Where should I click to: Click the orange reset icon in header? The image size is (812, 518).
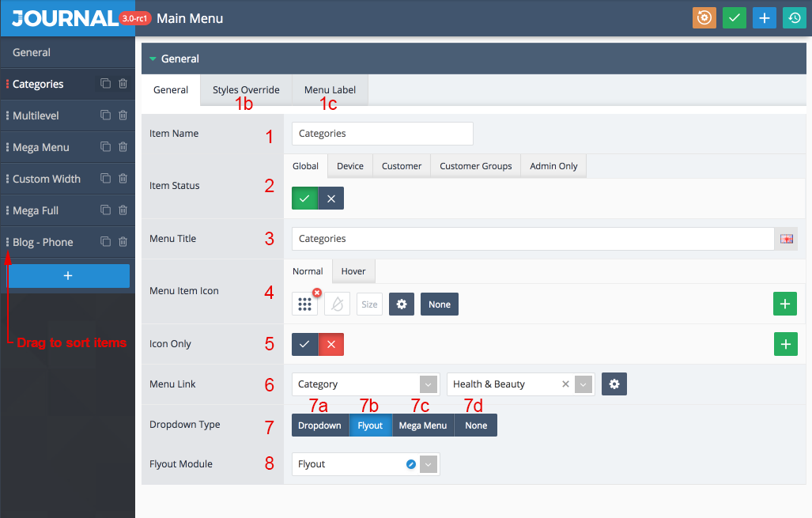point(704,18)
